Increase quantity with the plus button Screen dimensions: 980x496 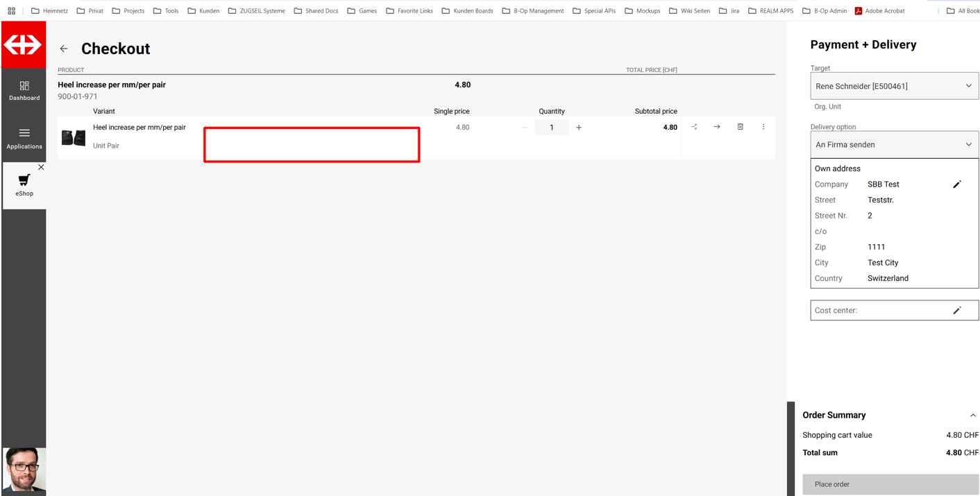point(579,128)
